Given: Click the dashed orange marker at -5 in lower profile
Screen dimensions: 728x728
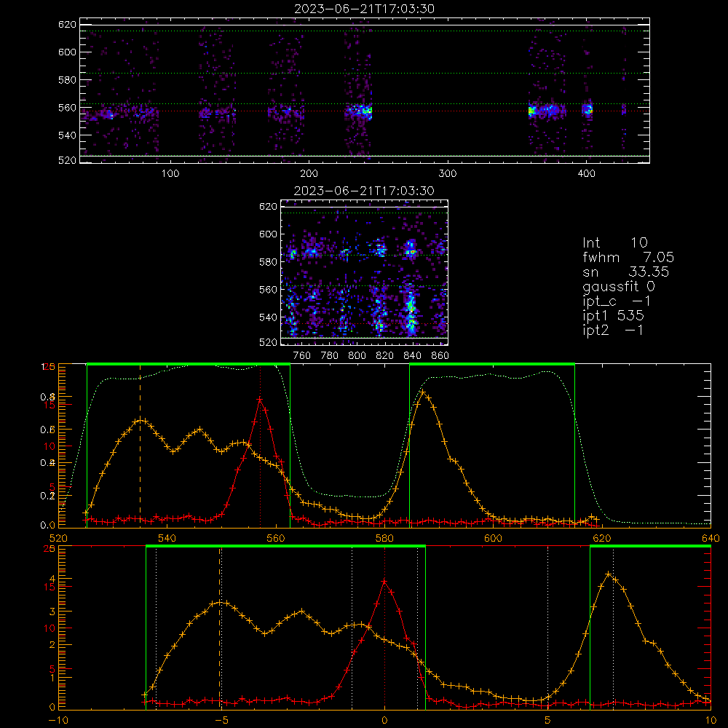Looking at the screenshot, I should [x=220, y=628].
